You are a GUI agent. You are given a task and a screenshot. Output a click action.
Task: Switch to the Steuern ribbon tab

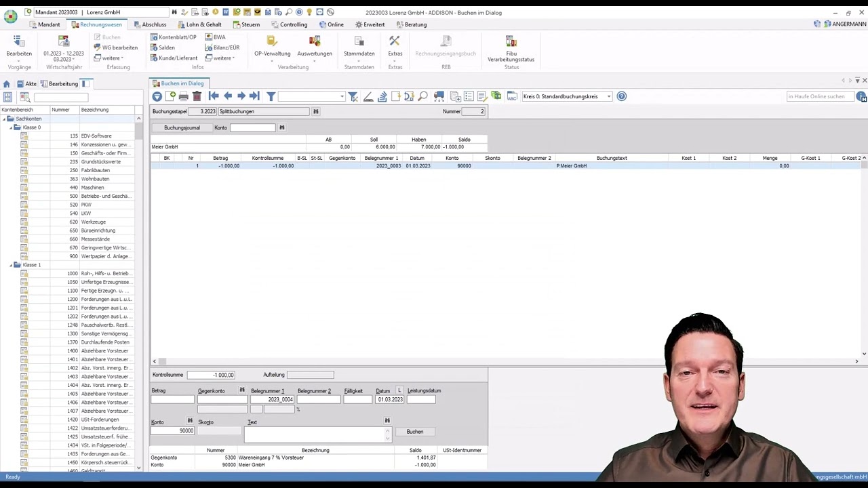(x=246, y=24)
